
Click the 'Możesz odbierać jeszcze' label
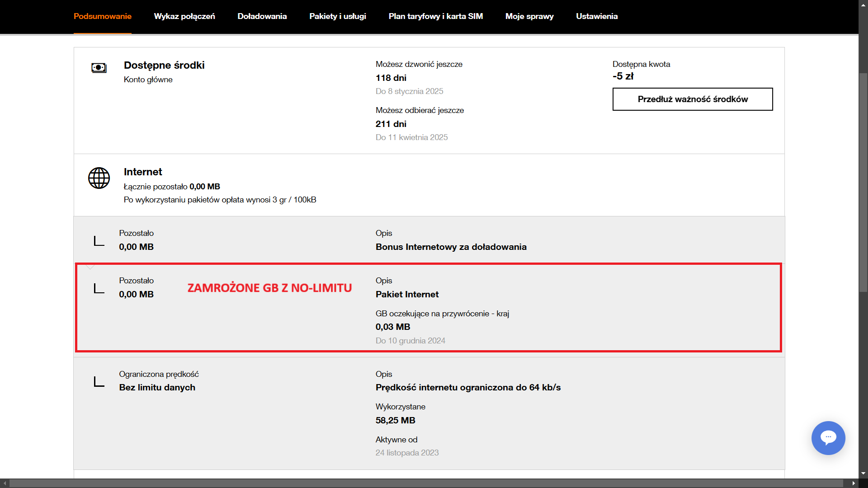tap(420, 110)
